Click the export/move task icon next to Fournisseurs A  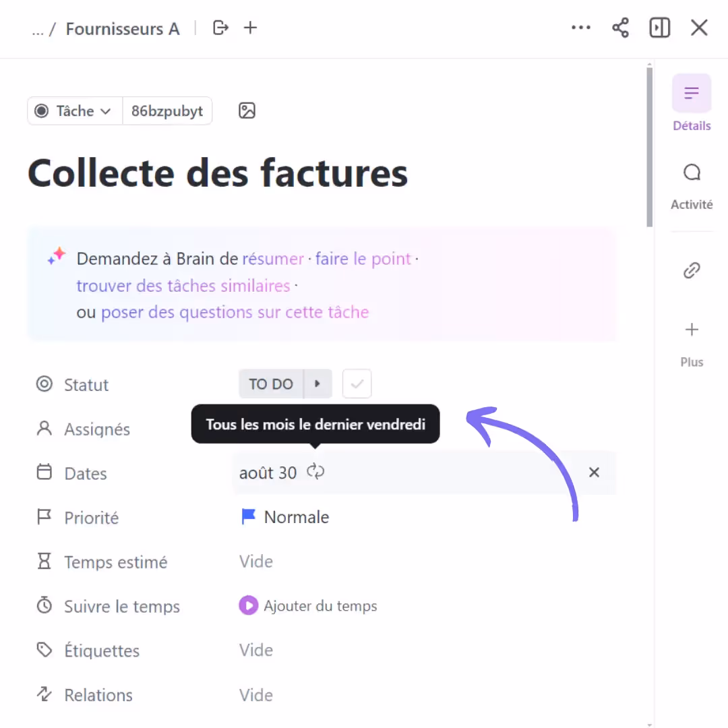click(x=220, y=28)
